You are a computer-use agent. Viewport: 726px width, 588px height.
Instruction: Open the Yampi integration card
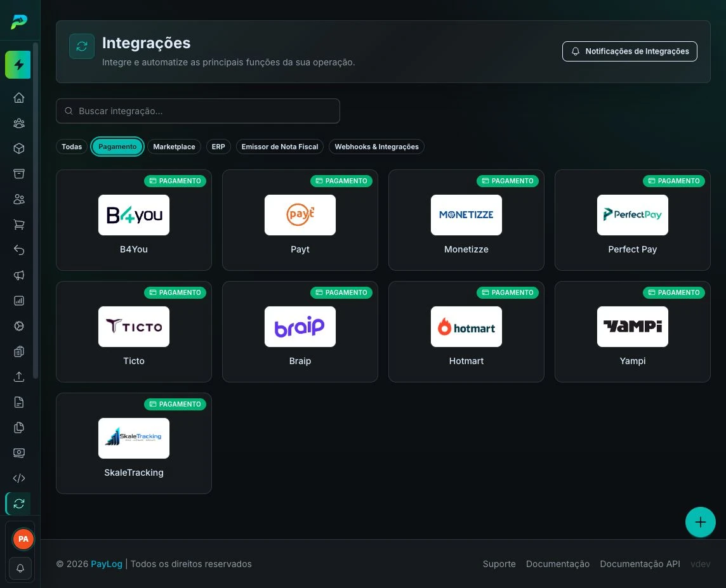(x=633, y=332)
